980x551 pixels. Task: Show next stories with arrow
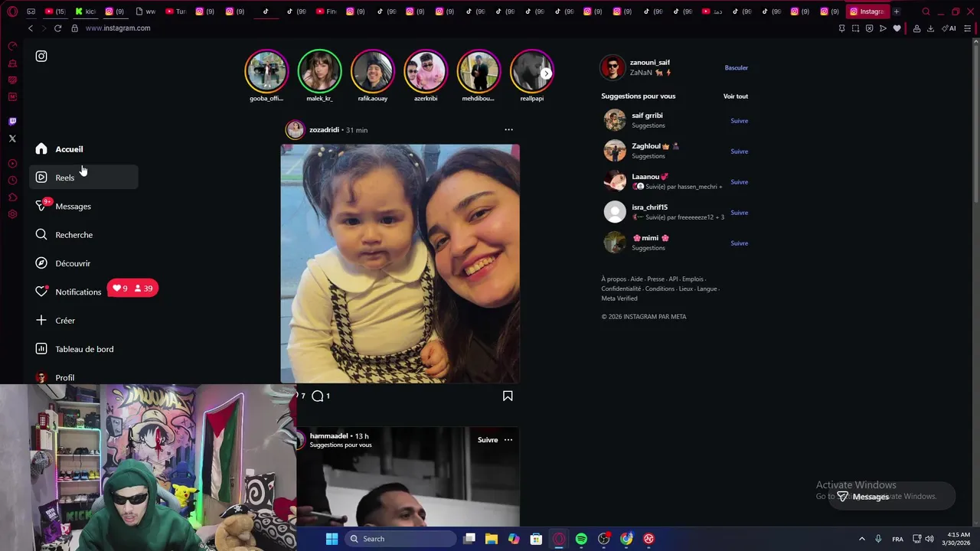click(x=546, y=73)
